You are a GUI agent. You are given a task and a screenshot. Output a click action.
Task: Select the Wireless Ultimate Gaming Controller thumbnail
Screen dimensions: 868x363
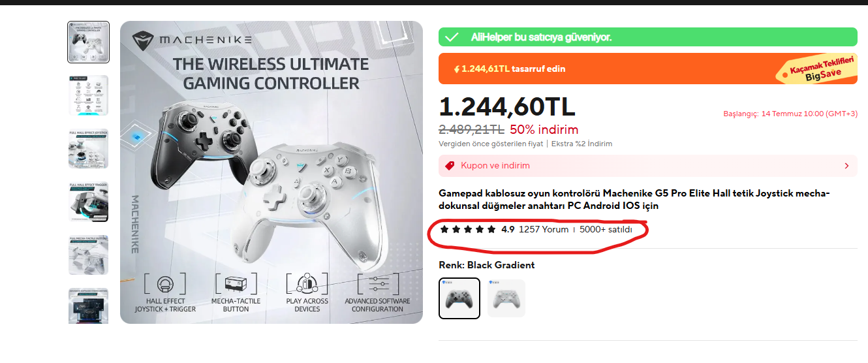tap(88, 42)
